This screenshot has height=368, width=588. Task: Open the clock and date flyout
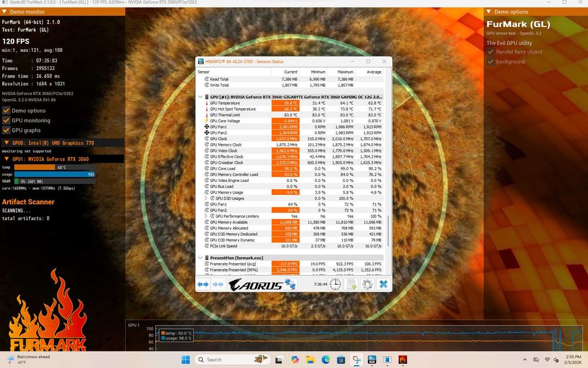point(573,360)
